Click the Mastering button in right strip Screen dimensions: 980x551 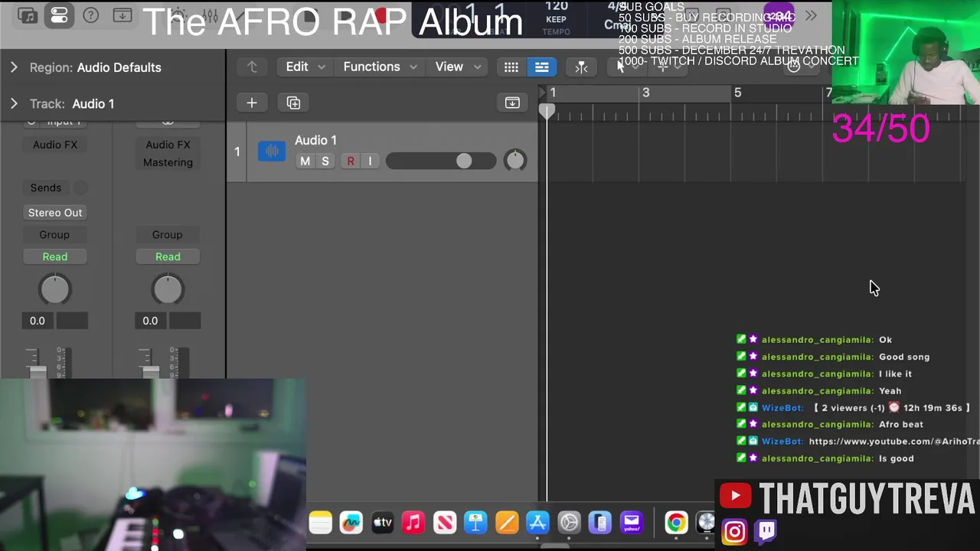tap(168, 162)
